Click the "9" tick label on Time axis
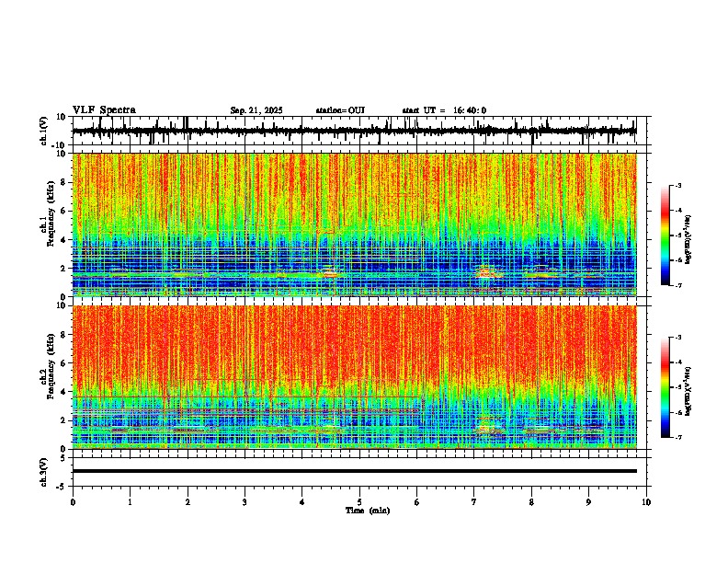Viewport: 728px width, 563px height. point(588,502)
